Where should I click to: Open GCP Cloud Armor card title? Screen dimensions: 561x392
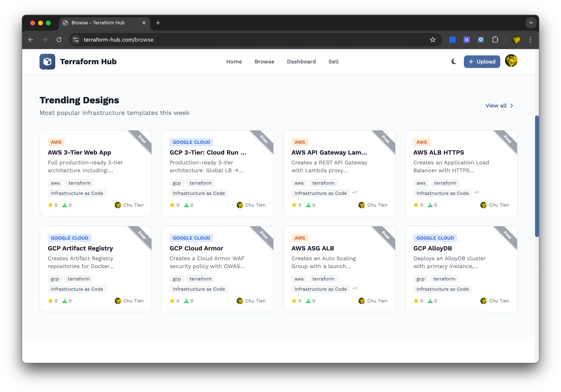point(196,248)
